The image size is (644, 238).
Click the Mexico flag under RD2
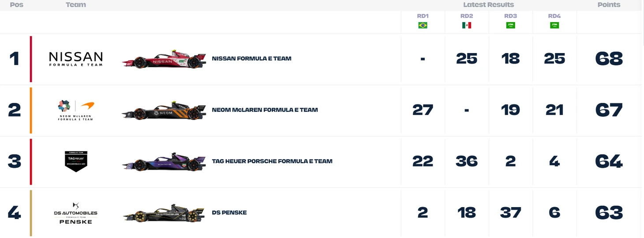(467, 25)
